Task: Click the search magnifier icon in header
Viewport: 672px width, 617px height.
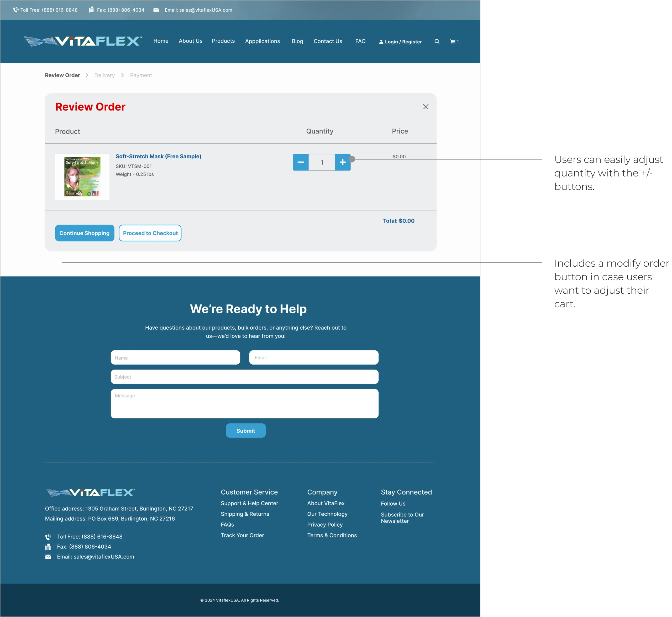Action: [x=437, y=42]
